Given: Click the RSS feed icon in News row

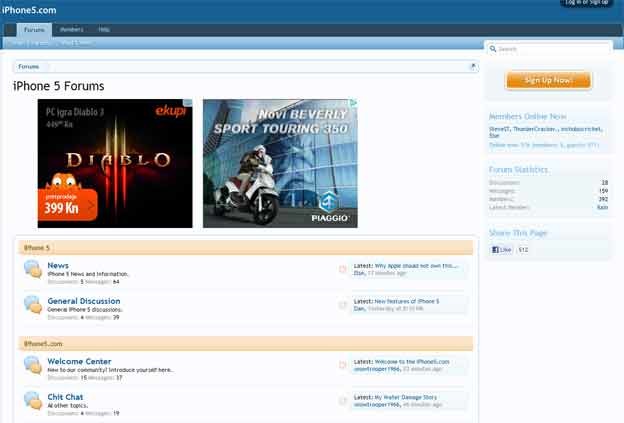Looking at the screenshot, I should (343, 270).
